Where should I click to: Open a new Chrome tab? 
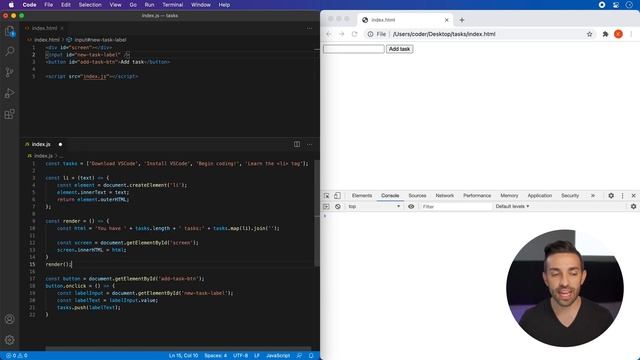coord(462,20)
